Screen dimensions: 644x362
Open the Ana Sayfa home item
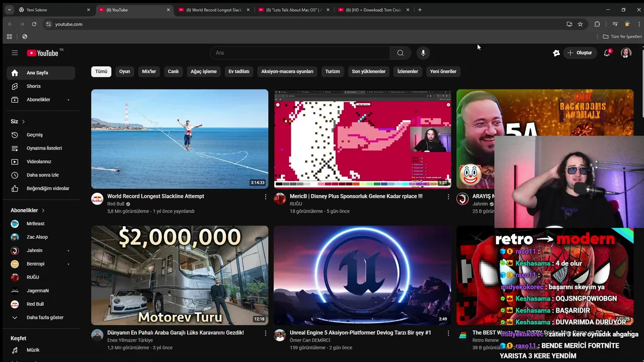pos(41,73)
